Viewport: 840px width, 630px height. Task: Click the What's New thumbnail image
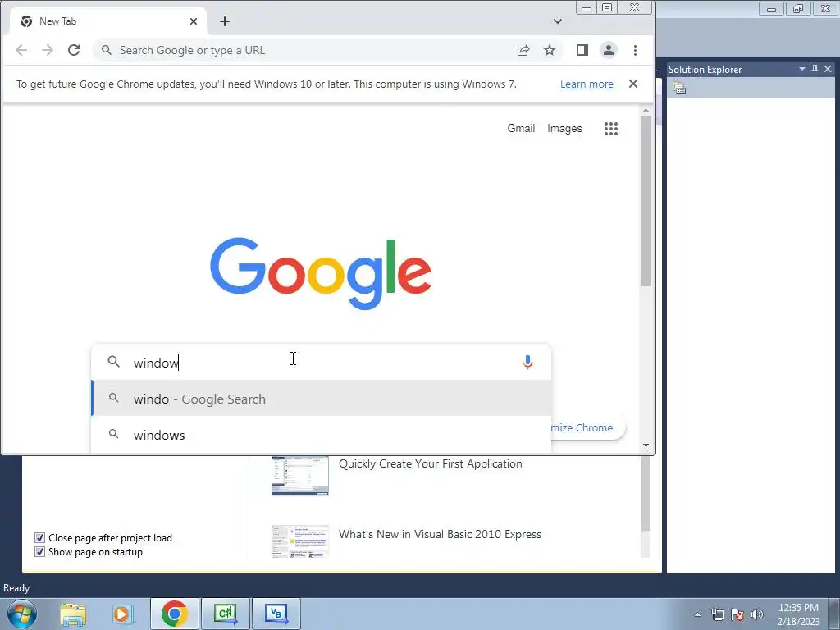tap(300, 541)
